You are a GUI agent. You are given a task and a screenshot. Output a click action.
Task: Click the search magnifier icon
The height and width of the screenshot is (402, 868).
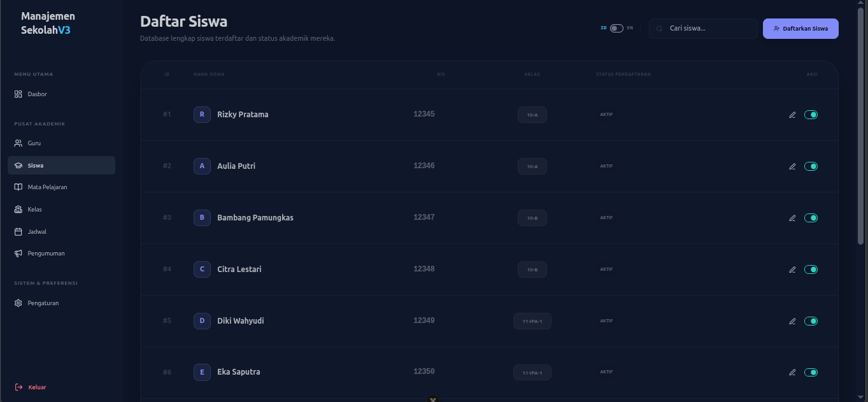click(659, 29)
